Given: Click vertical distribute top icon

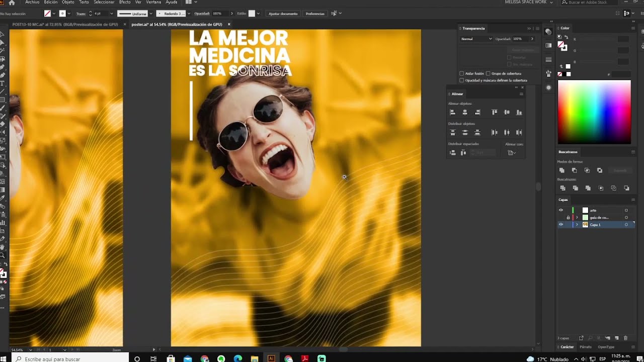Looking at the screenshot, I should 452,133.
